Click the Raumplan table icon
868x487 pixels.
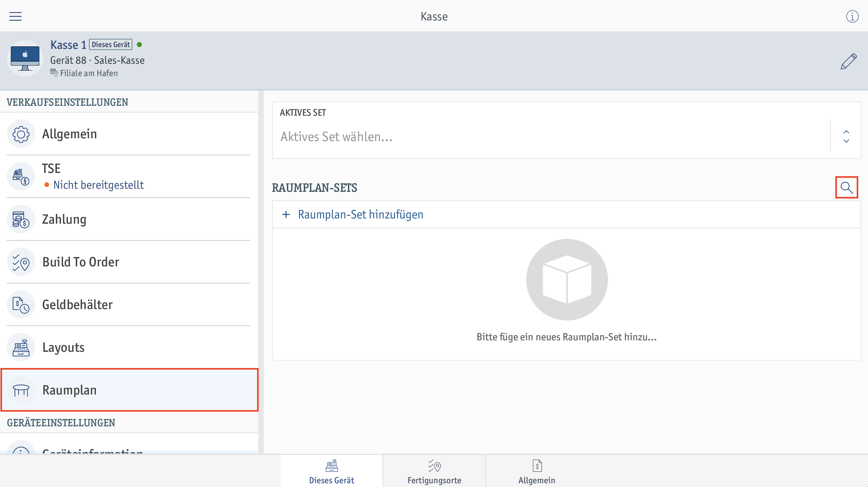[21, 390]
